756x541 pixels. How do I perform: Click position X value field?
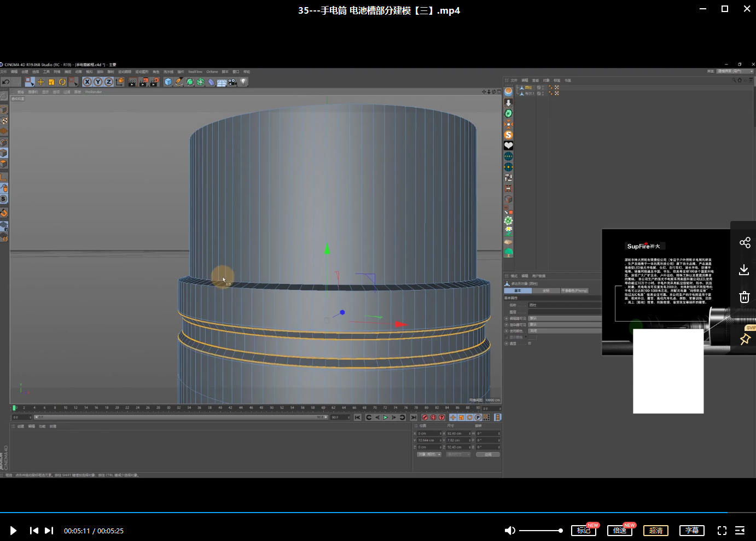pyautogui.click(x=429, y=434)
